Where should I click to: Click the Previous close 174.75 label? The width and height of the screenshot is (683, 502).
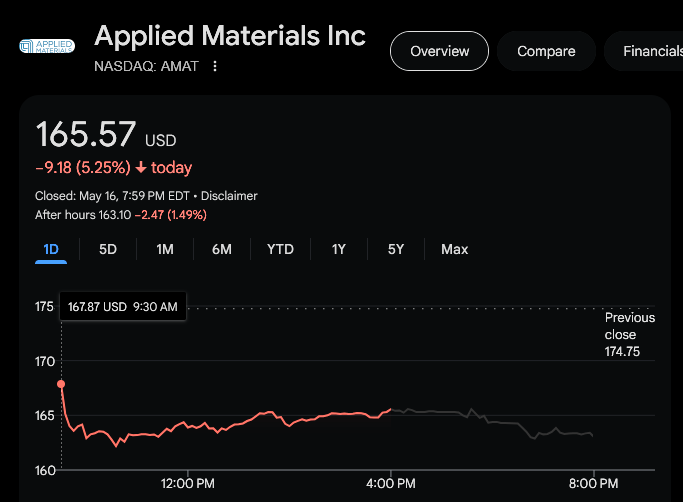pos(629,334)
